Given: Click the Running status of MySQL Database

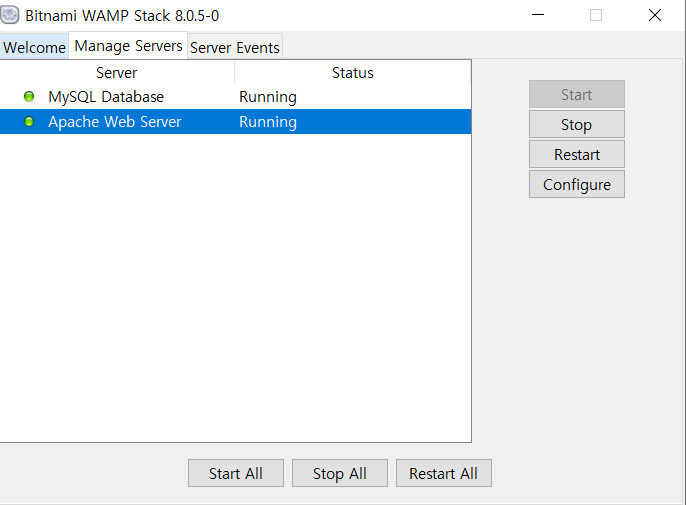Looking at the screenshot, I should click(x=268, y=97).
